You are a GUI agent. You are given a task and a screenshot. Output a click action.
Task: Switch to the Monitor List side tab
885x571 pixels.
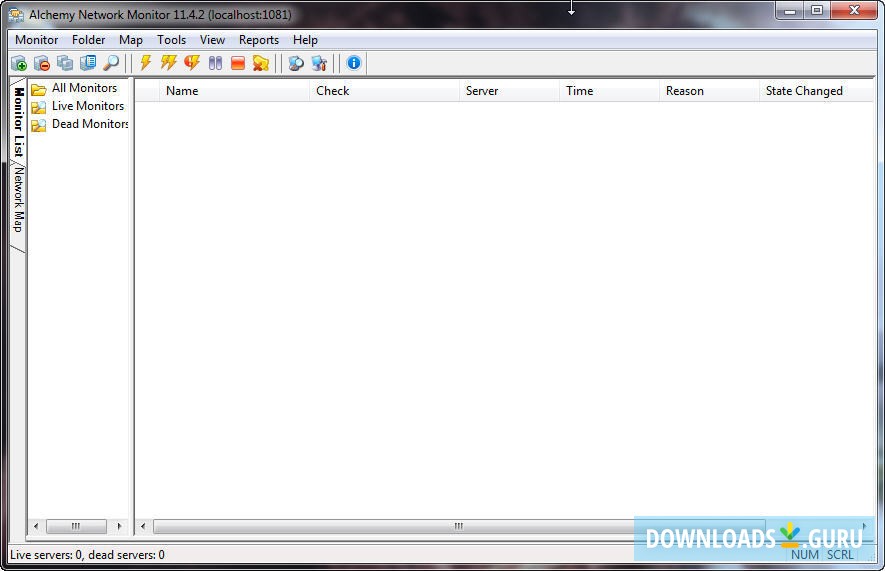pos(19,121)
